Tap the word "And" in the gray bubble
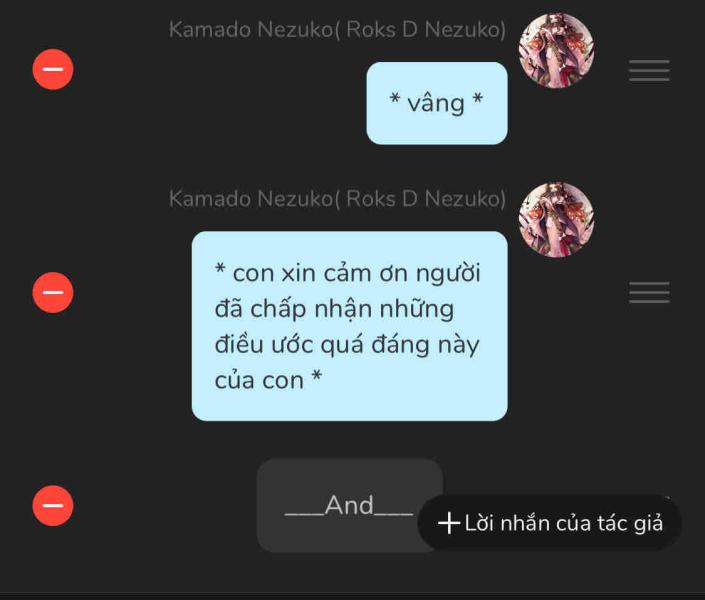Viewport: 705px width, 600px height. tap(349, 505)
